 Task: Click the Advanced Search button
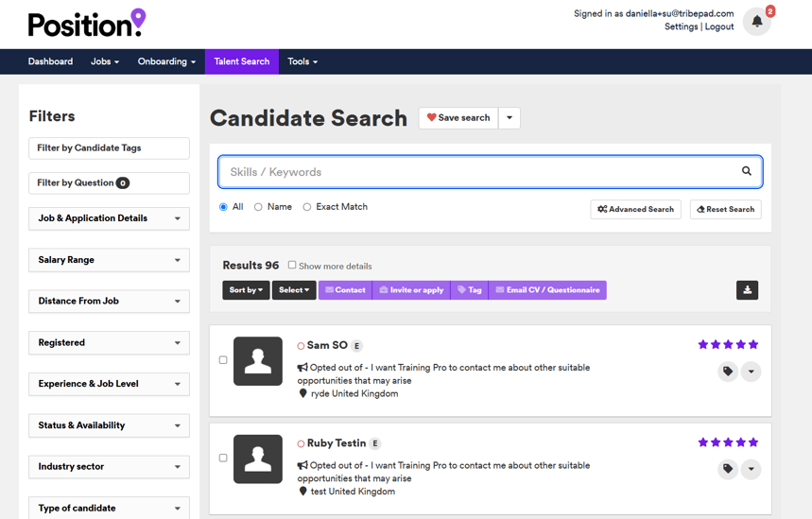[x=635, y=209]
